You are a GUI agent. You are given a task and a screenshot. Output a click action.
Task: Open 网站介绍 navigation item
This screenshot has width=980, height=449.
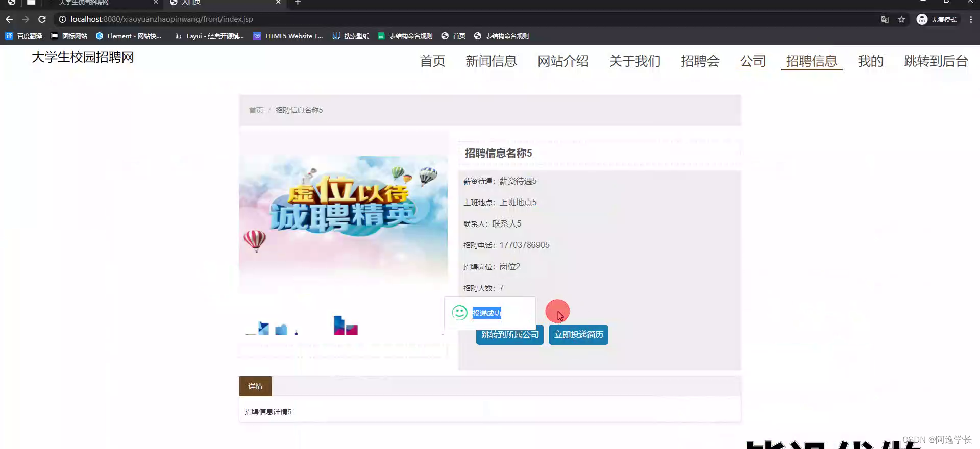tap(563, 61)
